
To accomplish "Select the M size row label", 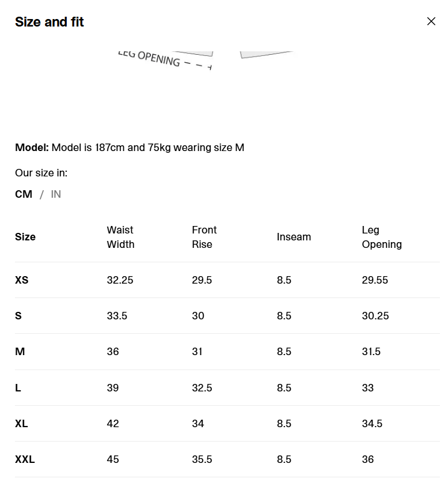I will point(20,352).
